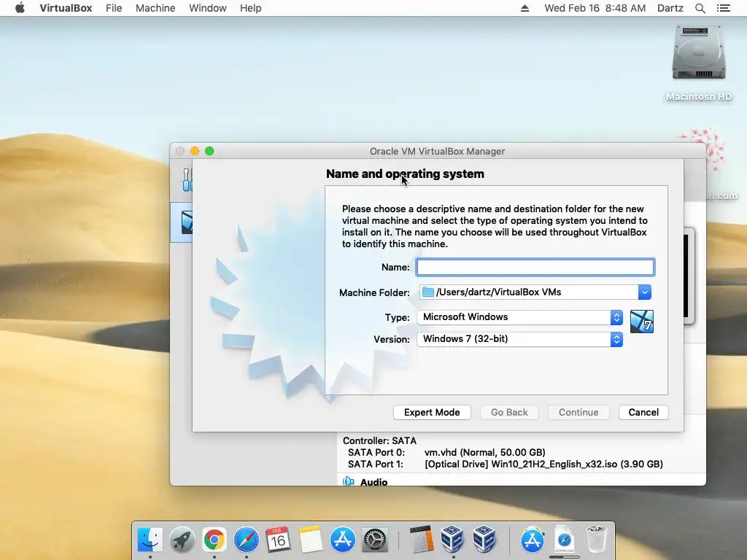The image size is (747, 560).
Task: Open System Preferences gear in dock
Action: point(375,540)
